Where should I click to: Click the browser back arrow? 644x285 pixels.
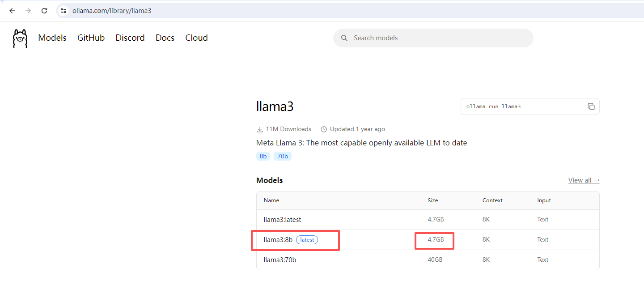click(x=12, y=11)
